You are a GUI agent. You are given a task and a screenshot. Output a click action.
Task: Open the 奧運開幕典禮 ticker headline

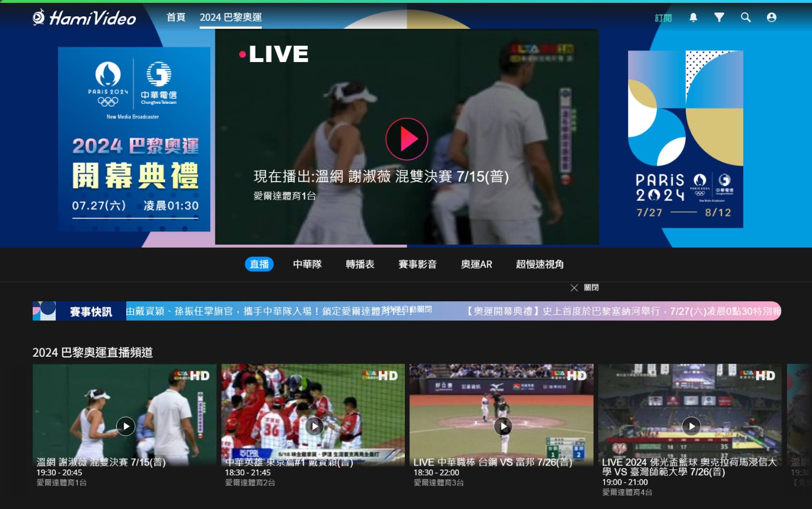tap(623, 311)
